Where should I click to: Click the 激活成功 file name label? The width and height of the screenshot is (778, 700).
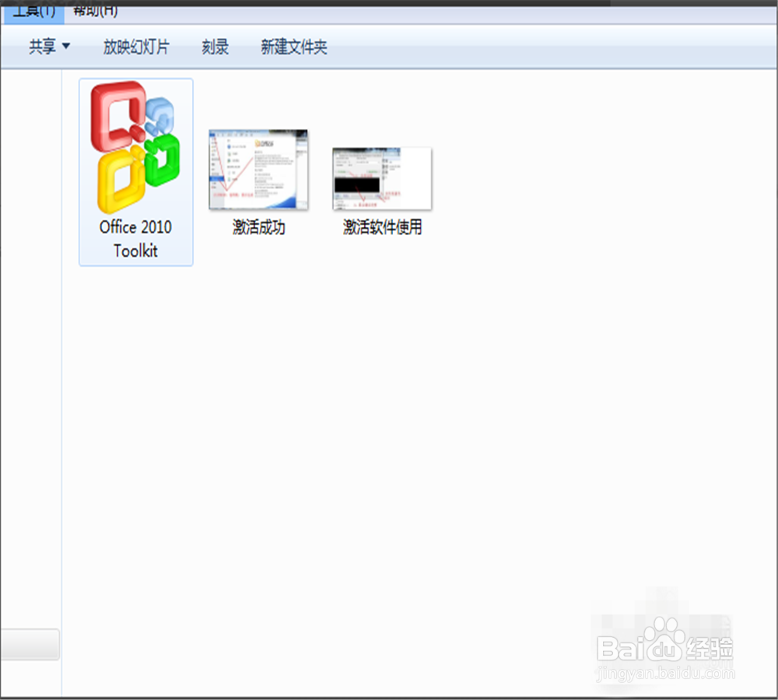pyautogui.click(x=258, y=227)
